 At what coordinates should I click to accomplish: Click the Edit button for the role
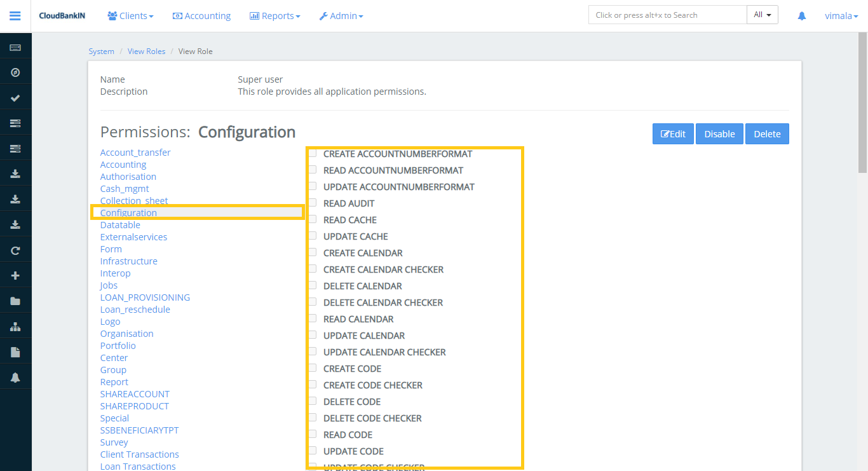click(x=673, y=133)
